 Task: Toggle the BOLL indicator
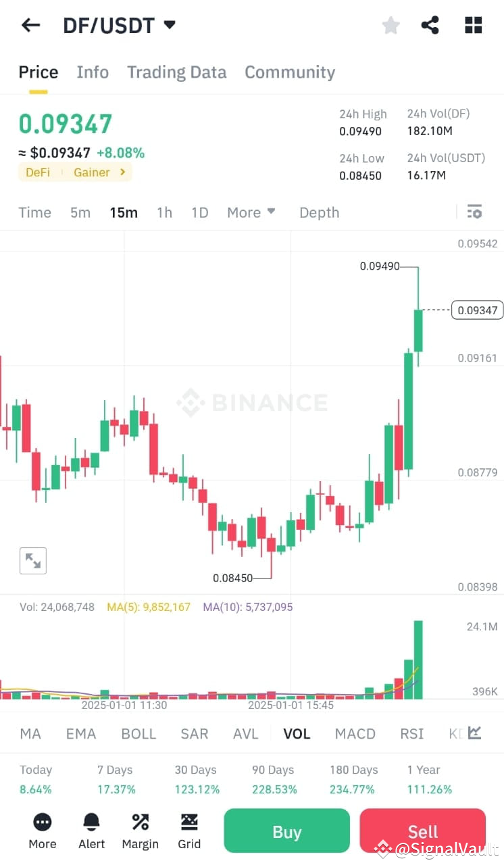pos(138,733)
